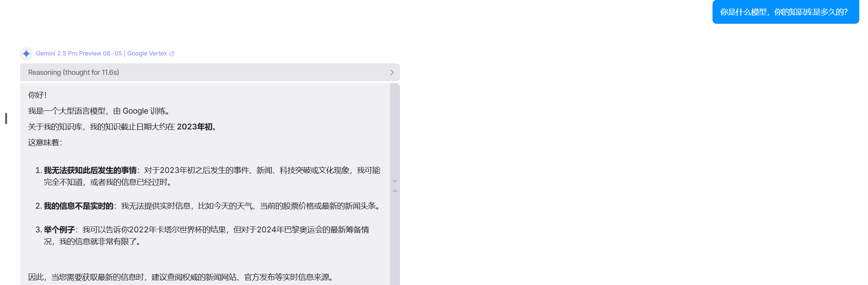Open the Google Vertex provider link
This screenshot has width=868, height=285.
pos(147,53)
